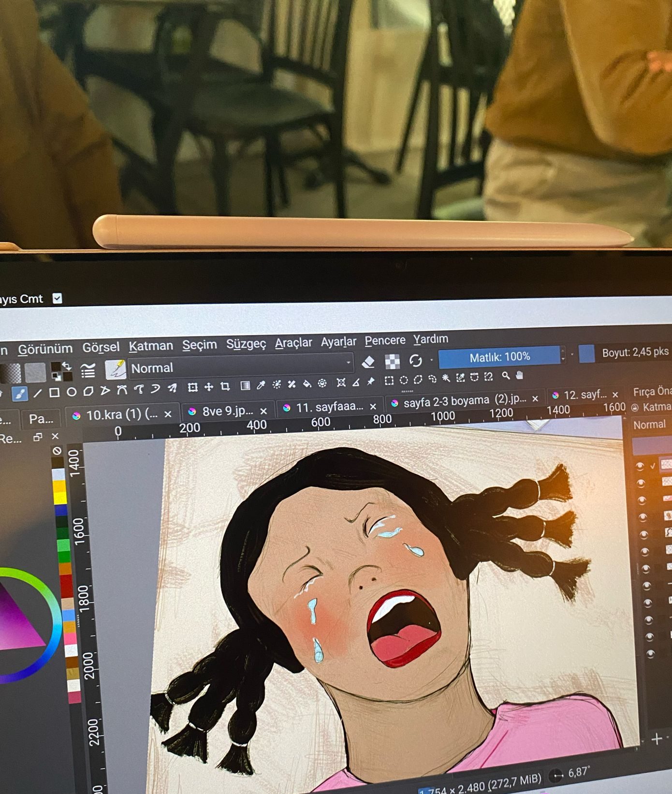Select the Fill bucket tool

[307, 384]
